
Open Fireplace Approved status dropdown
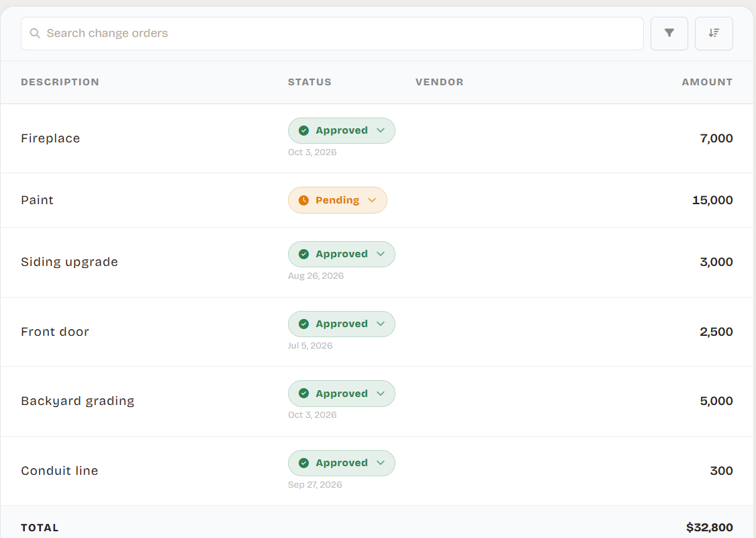(x=341, y=131)
